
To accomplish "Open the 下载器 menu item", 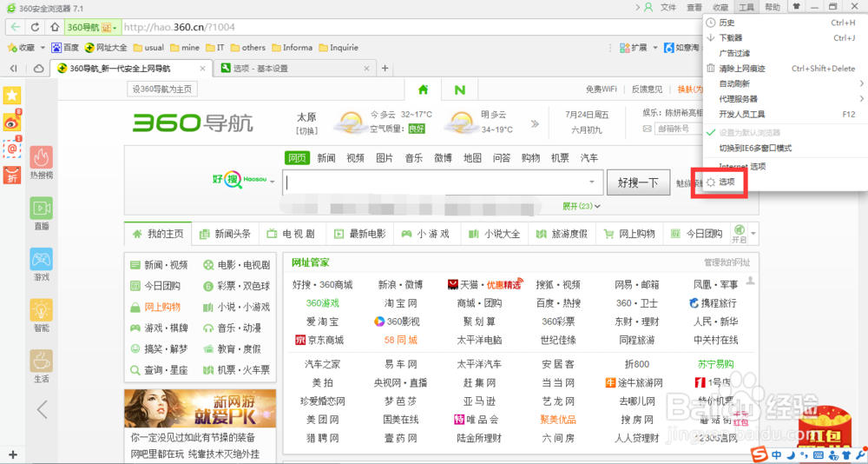I will point(785,37).
